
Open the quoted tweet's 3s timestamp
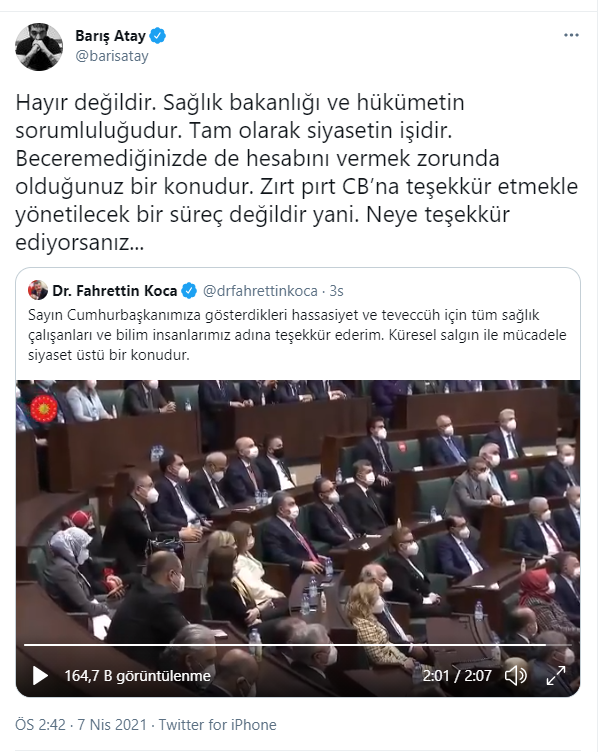tap(336, 291)
